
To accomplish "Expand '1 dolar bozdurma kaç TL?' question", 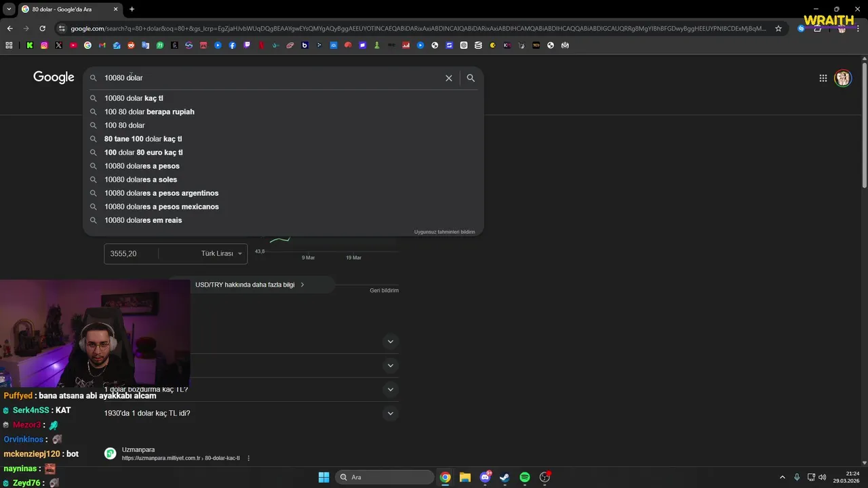I will (390, 389).
